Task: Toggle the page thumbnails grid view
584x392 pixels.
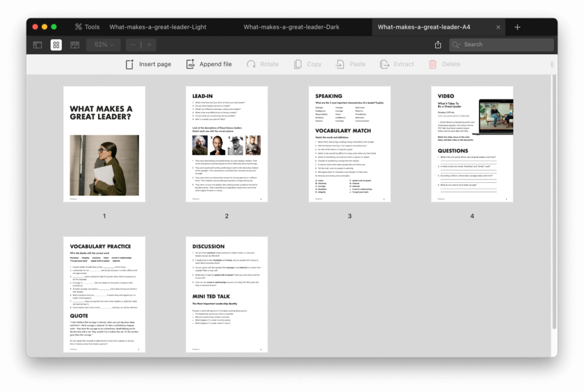Action: click(56, 44)
